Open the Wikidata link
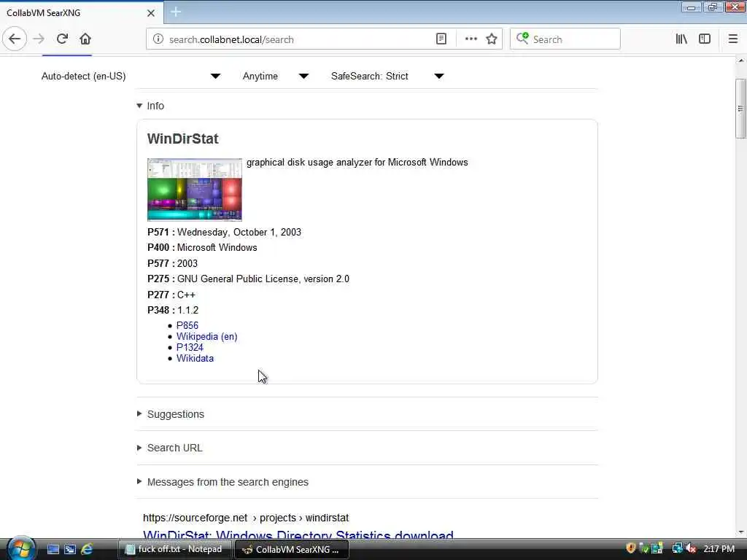This screenshot has width=747, height=560. [x=195, y=358]
